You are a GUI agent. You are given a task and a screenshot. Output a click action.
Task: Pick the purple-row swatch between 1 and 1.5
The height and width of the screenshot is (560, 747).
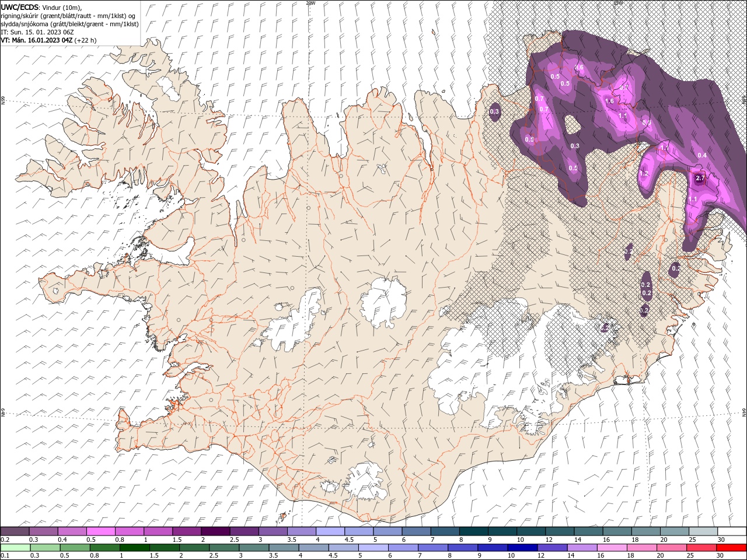[x=158, y=531]
